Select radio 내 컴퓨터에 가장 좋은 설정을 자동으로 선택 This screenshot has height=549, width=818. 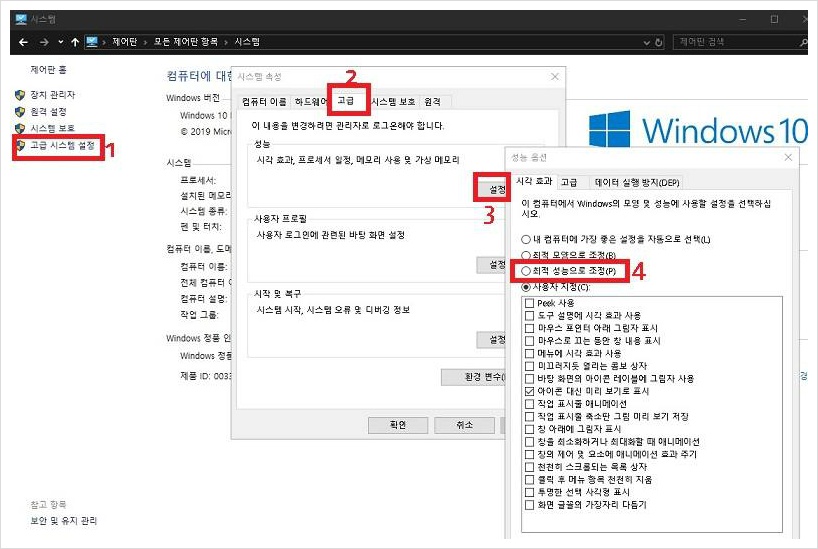coord(526,240)
